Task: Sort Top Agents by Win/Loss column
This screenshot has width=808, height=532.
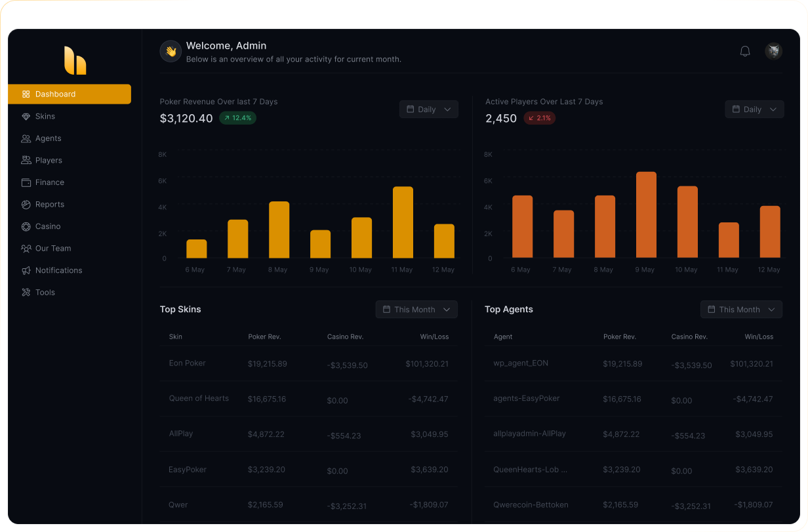Action: [x=759, y=337]
